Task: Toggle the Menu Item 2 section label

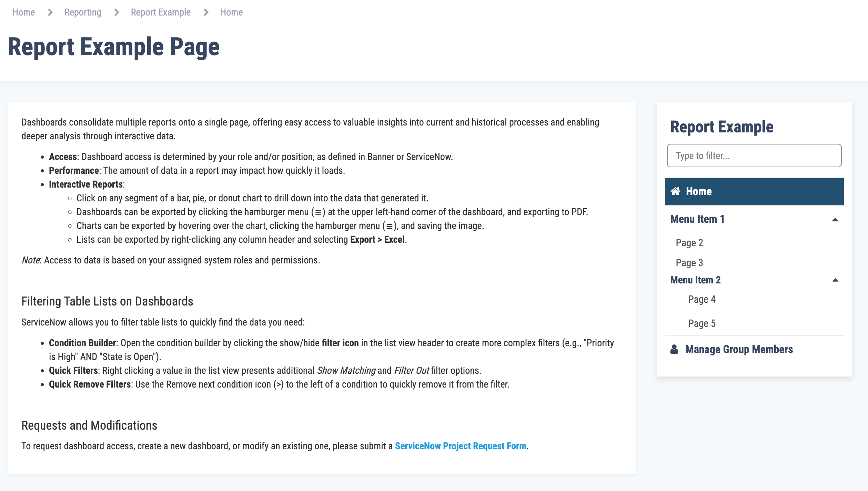Action: pyautogui.click(x=695, y=280)
